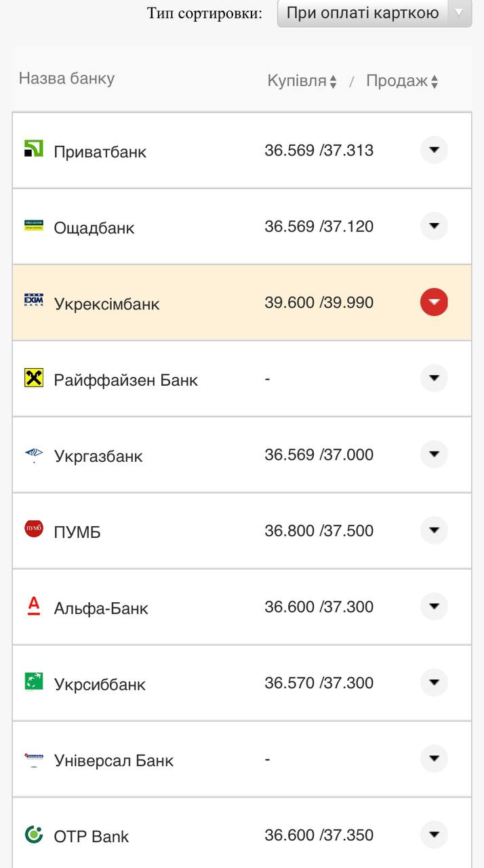Expand the ПУМБ row details
Screen dimensions: 484x868
pyautogui.click(x=434, y=530)
